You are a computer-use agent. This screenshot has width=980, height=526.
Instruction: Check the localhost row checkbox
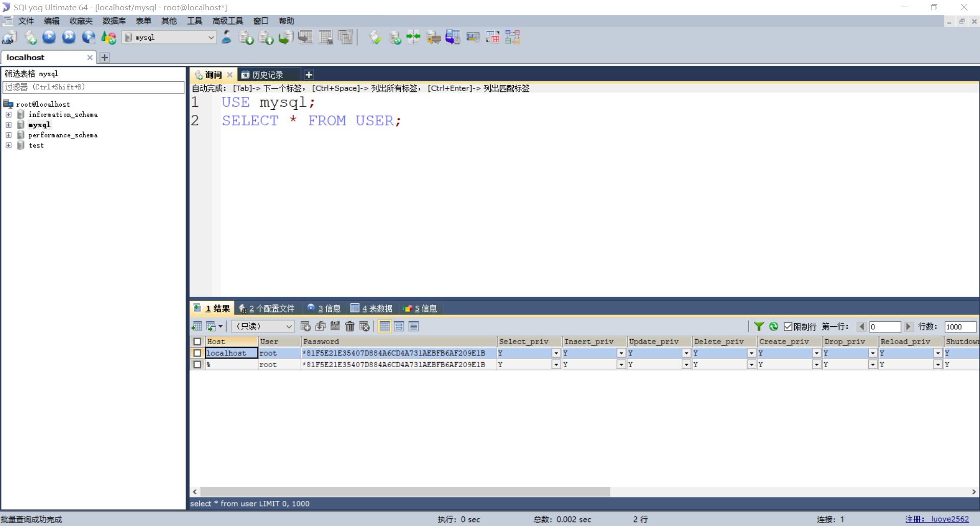pos(197,353)
